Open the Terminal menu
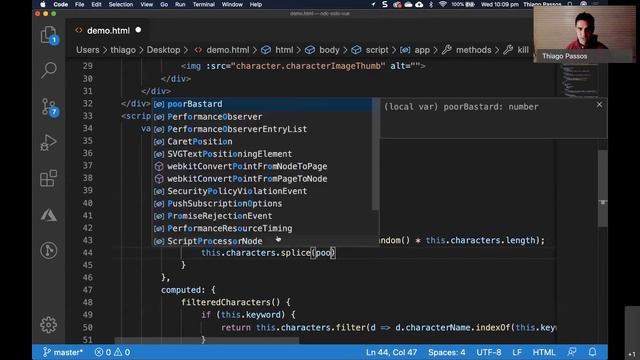Image resolution: width=640 pixels, height=360 pixels. pos(204,4)
